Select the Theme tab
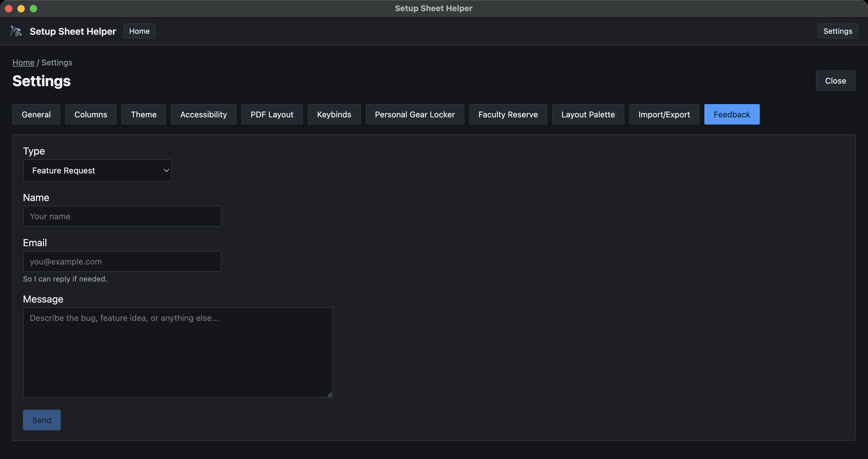 tap(144, 114)
